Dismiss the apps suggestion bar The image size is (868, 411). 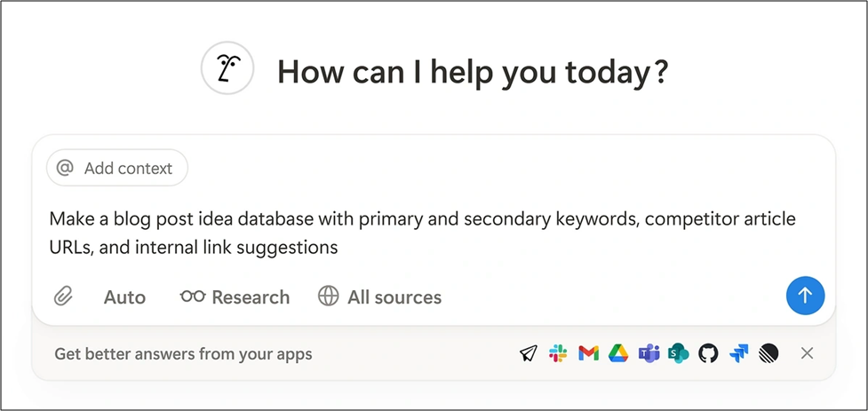pyautogui.click(x=807, y=353)
